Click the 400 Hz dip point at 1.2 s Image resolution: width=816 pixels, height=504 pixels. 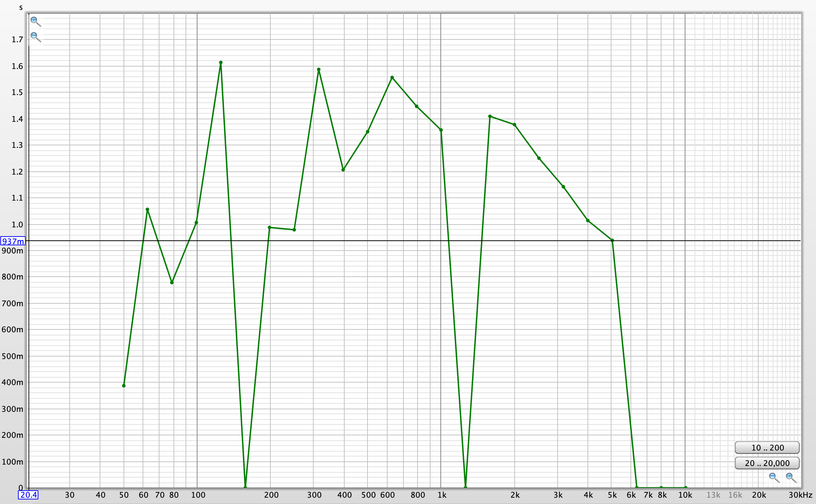coord(343,170)
